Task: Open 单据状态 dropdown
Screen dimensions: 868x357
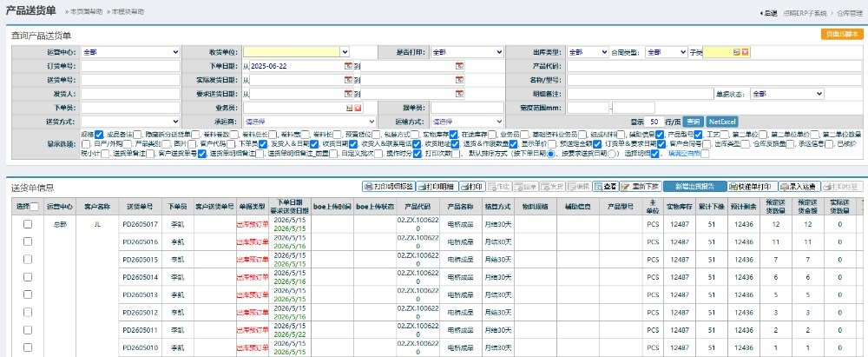Action: tap(787, 94)
